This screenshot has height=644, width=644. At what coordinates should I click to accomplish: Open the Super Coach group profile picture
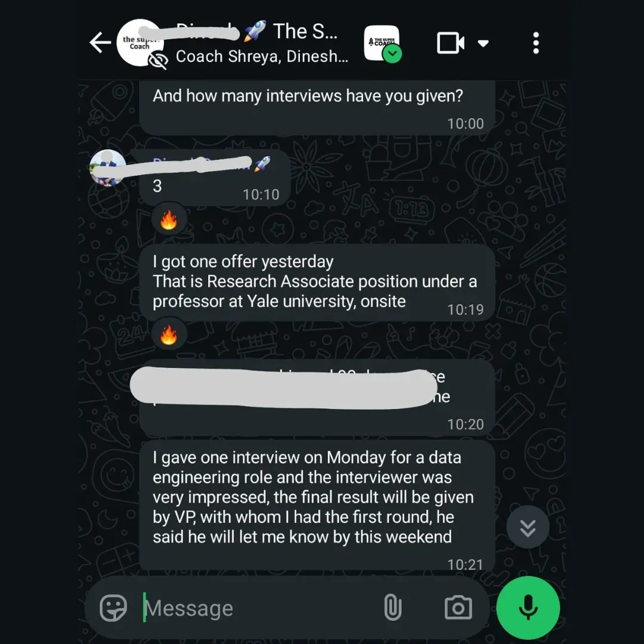click(140, 43)
